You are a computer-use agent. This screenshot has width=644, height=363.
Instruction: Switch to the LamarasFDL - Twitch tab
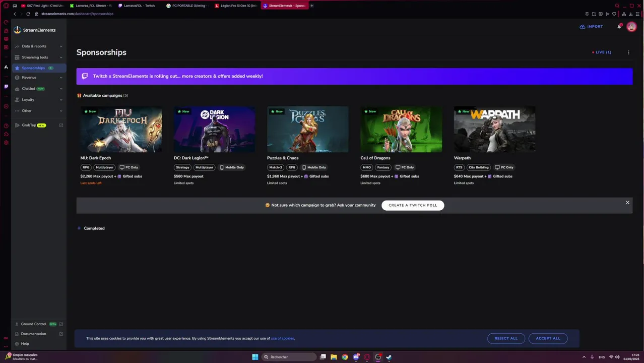pos(139,6)
